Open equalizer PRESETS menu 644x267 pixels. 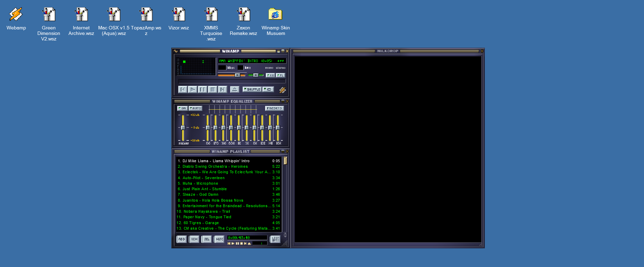(274, 108)
